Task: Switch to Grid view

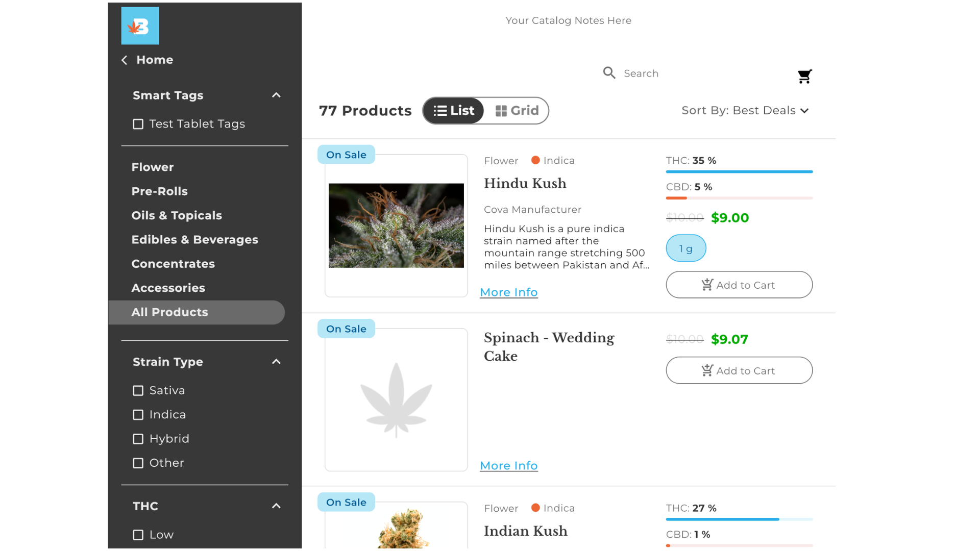Action: (x=517, y=111)
